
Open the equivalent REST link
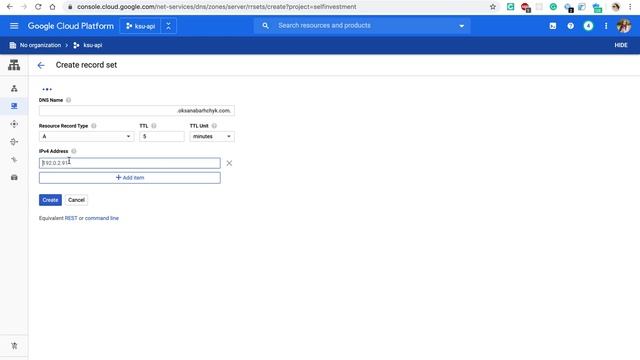(x=71, y=218)
